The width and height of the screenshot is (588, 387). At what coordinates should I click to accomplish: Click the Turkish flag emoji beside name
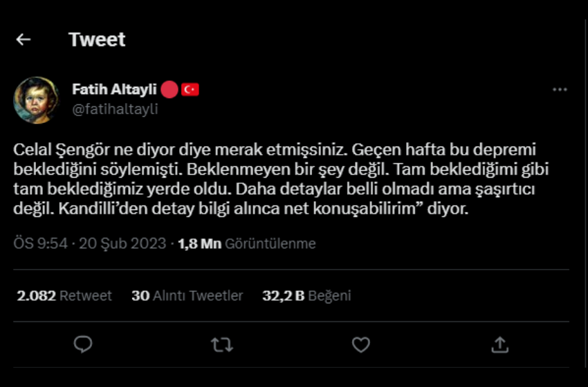190,90
